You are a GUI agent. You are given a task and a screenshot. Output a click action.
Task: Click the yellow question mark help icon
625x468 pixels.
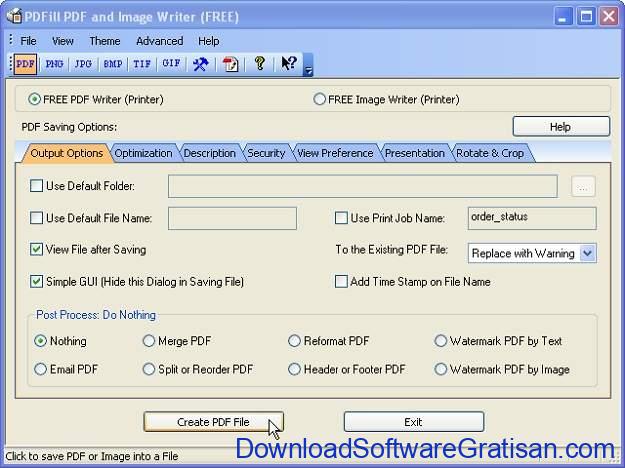(260, 63)
